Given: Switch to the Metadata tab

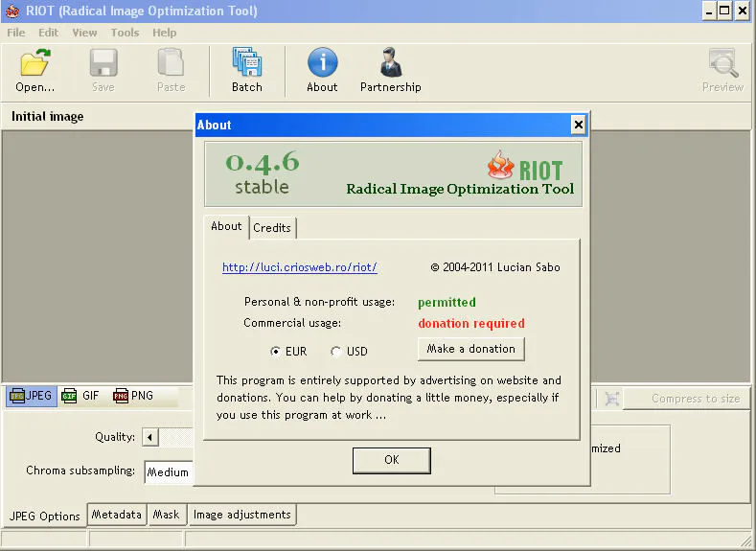Looking at the screenshot, I should [x=117, y=515].
